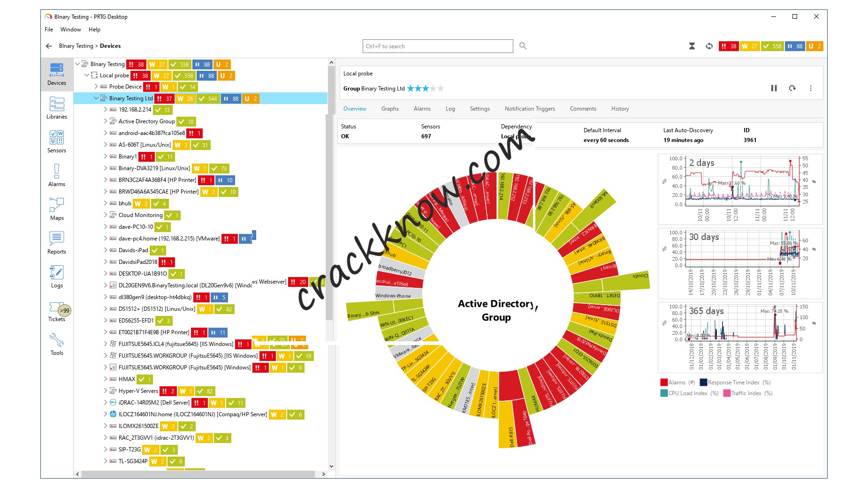The height and width of the screenshot is (488, 868).
Task: Click the hourglass icon in top toolbar
Action: click(x=692, y=46)
